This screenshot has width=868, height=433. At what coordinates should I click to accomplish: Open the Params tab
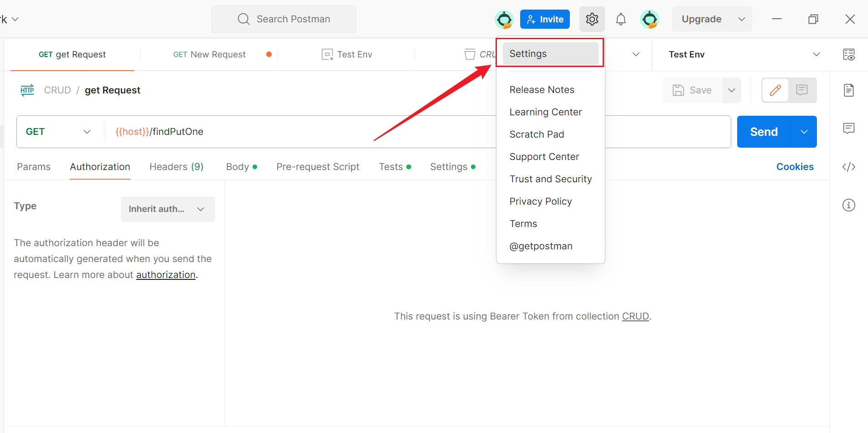pos(34,167)
